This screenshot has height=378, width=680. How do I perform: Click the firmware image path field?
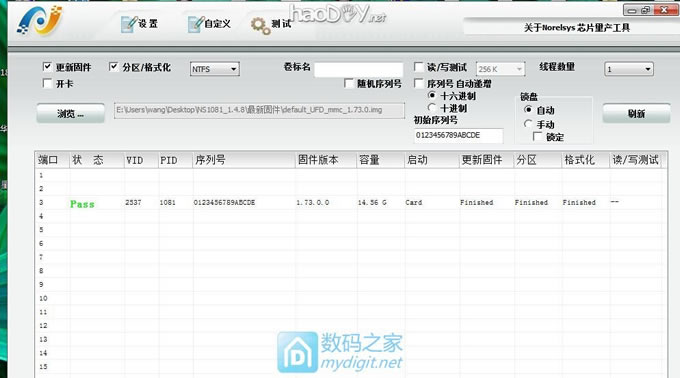(x=259, y=110)
